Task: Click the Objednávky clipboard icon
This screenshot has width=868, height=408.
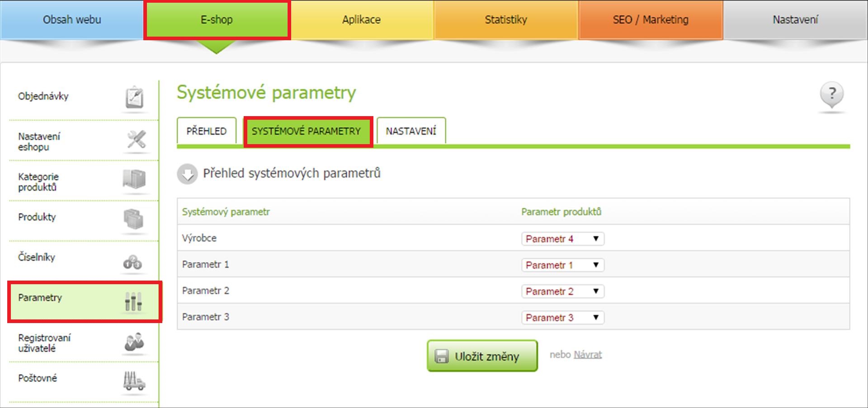Action: (134, 98)
